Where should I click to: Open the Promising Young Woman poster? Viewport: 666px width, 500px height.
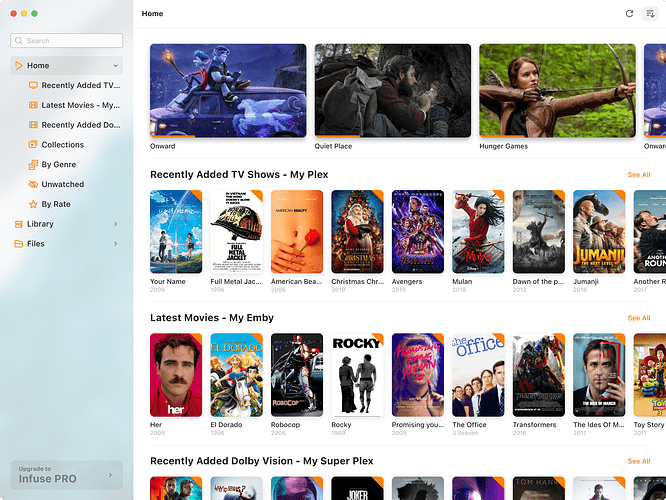pyautogui.click(x=418, y=375)
